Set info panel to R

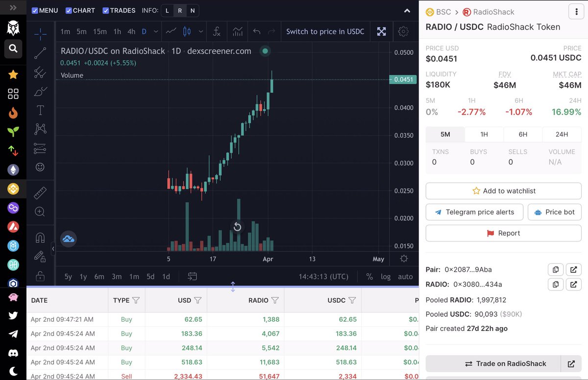coord(180,10)
